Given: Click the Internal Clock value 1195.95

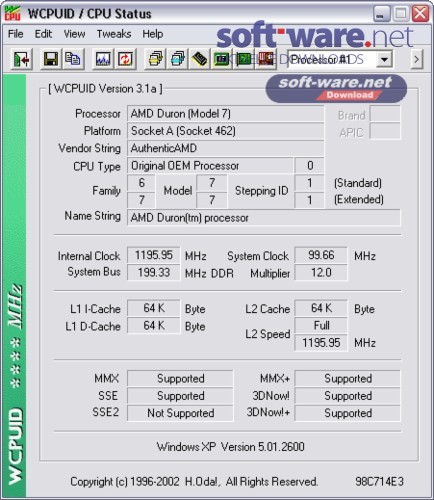Looking at the screenshot, I should tap(154, 255).
